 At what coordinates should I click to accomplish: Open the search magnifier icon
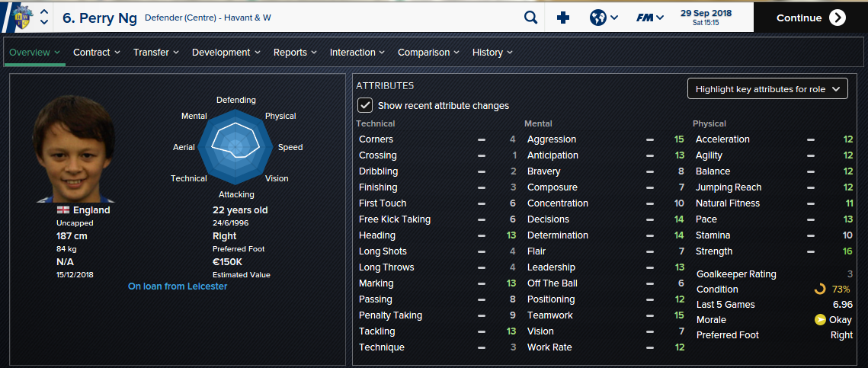click(530, 18)
